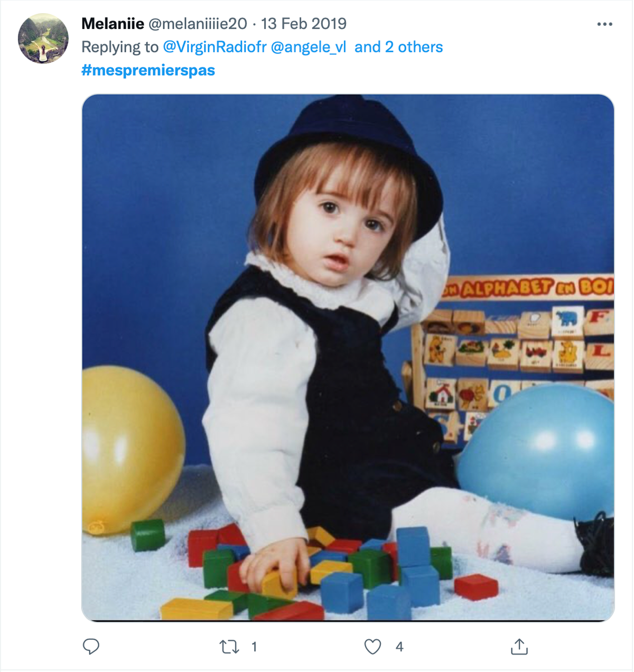Like the tweet with the heart icon

[372, 646]
